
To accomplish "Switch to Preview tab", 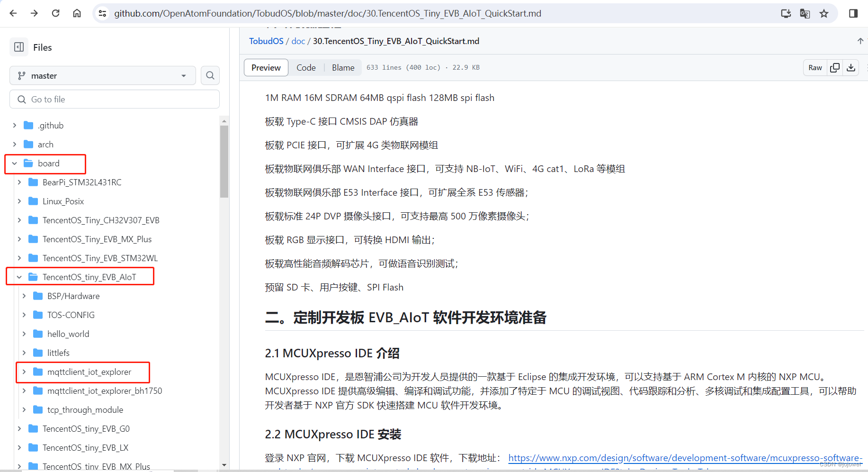I will tap(266, 68).
